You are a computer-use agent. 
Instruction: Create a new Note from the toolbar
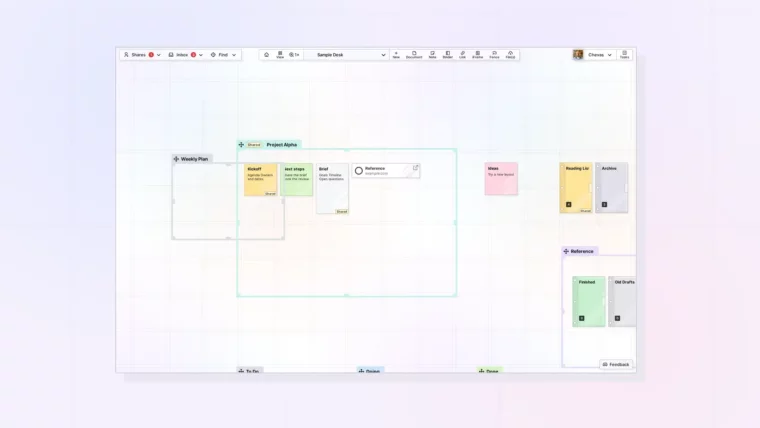coord(432,55)
